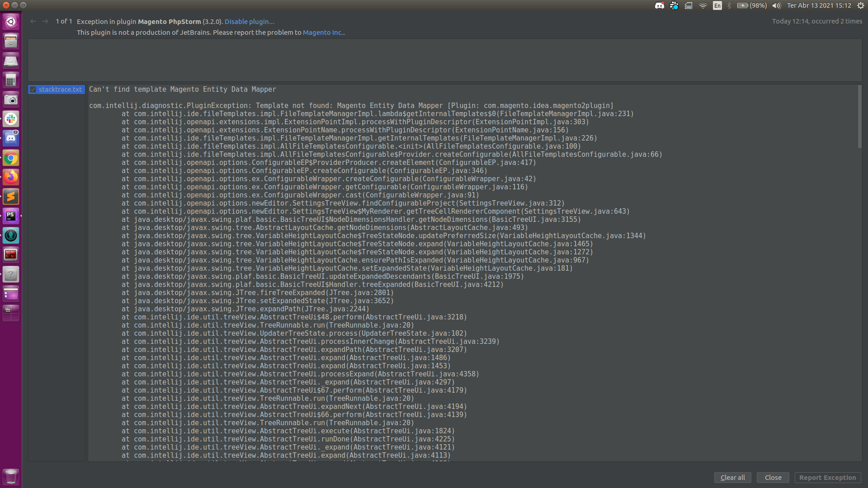Open Sublime Text from the dock

pyautogui.click(x=11, y=197)
